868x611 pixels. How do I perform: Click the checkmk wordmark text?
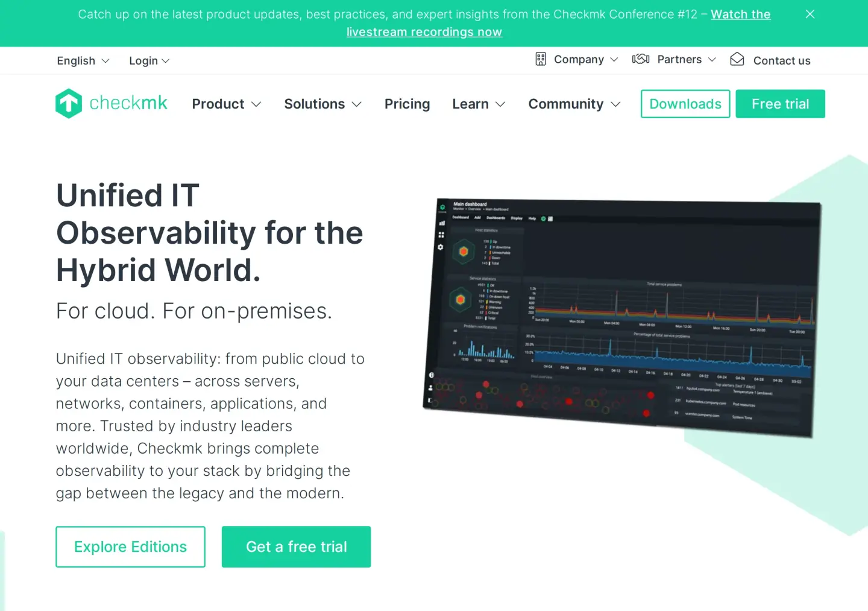pos(128,103)
